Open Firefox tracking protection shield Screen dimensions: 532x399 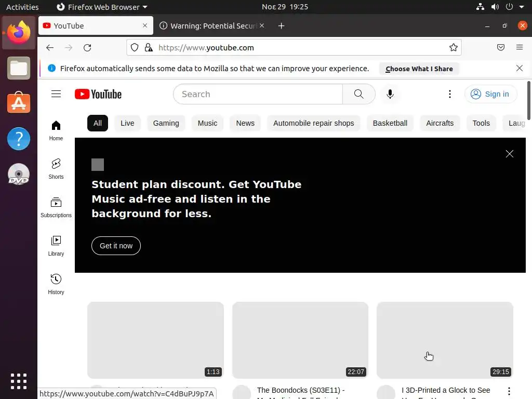[135, 47]
